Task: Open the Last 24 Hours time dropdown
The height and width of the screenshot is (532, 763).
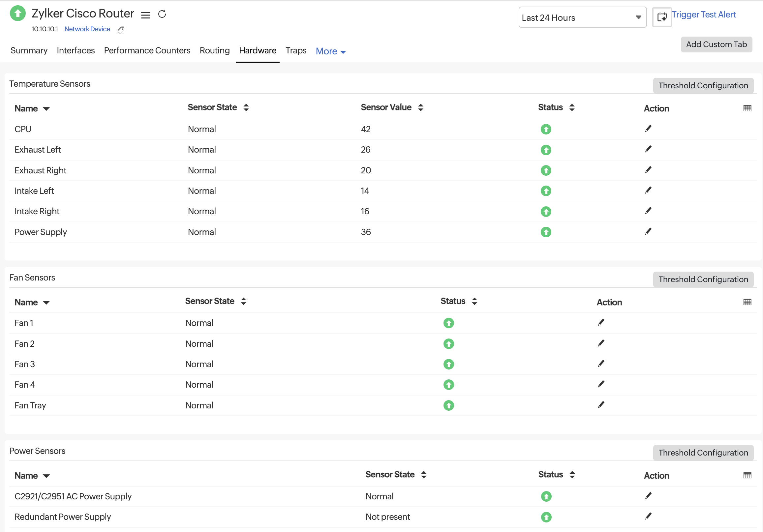Action: (582, 17)
